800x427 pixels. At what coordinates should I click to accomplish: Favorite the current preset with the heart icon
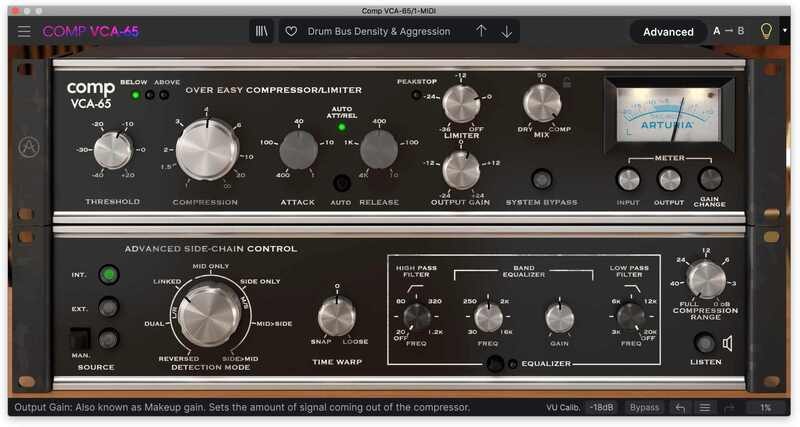[292, 31]
